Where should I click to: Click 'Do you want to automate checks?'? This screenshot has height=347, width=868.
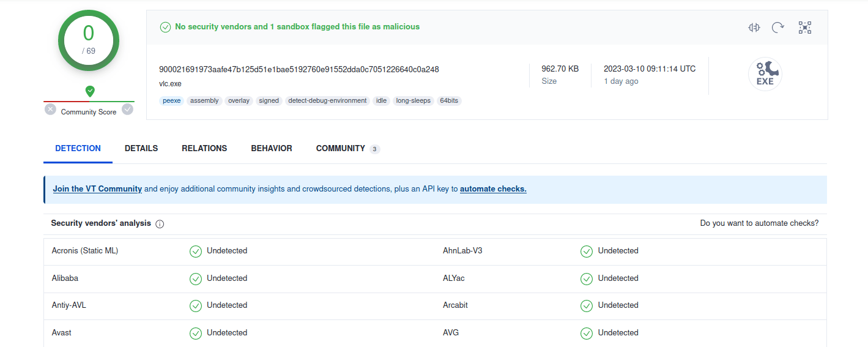(759, 223)
